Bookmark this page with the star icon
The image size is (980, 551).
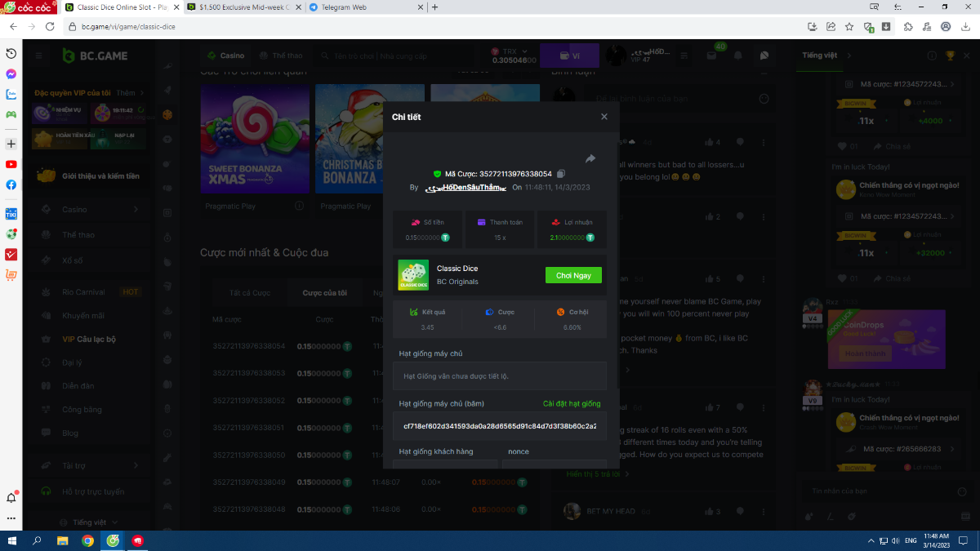point(849,26)
